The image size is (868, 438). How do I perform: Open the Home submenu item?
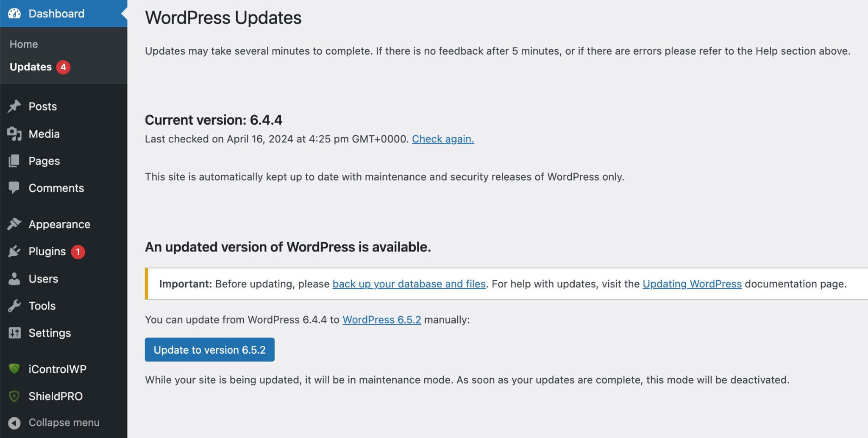(x=24, y=44)
